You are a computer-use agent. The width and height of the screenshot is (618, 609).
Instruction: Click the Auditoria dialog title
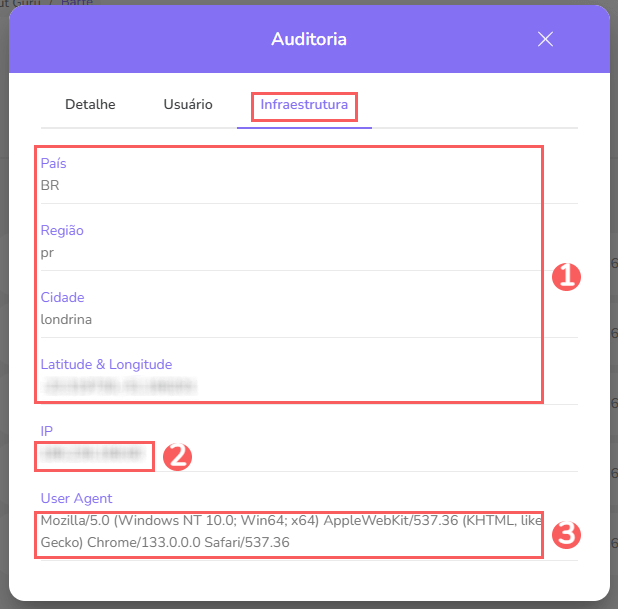click(309, 40)
